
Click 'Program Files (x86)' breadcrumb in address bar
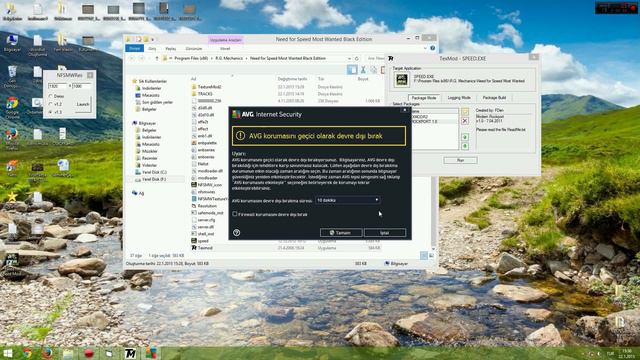(191, 58)
